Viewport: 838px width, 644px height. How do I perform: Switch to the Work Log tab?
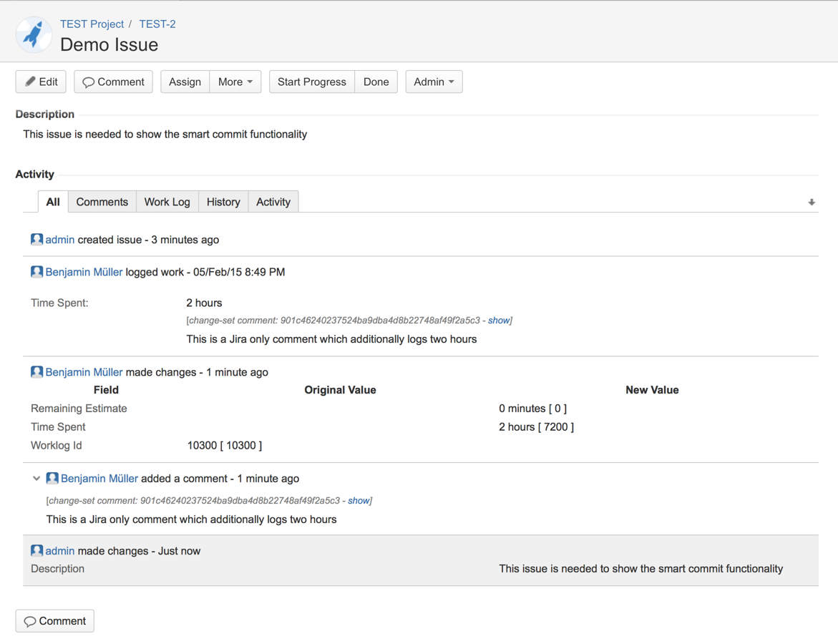tap(167, 202)
